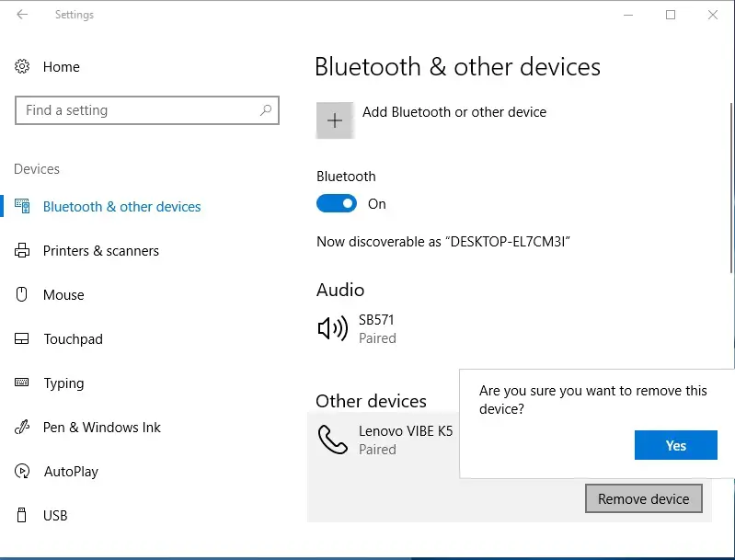Click the keyboard Typing icon
This screenshot has width=735, height=560.
pos(21,383)
